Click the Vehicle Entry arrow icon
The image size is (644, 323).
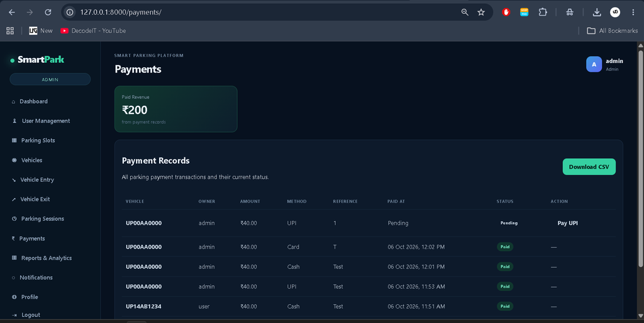14,180
